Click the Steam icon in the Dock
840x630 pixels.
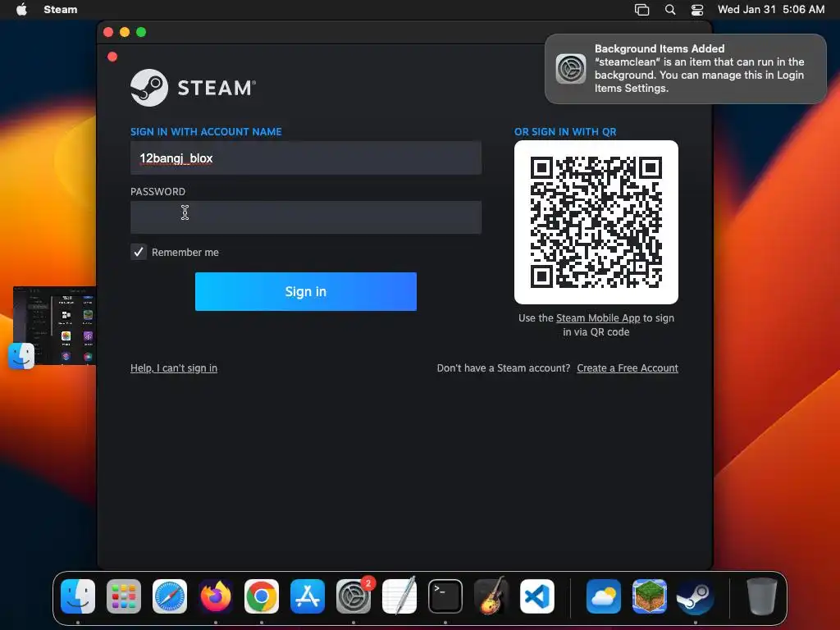click(x=696, y=596)
